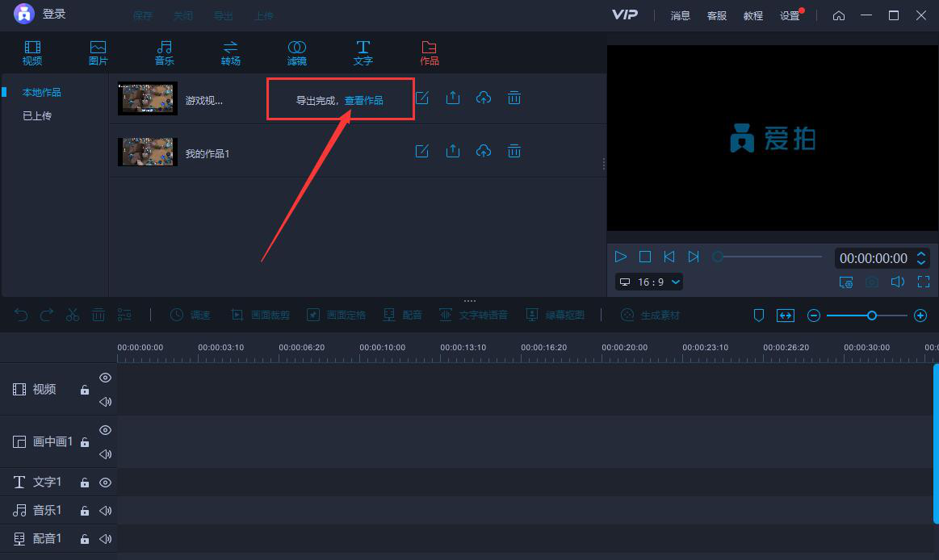Click 登录 to sign in
Image resolution: width=939 pixels, height=560 pixels.
click(x=54, y=15)
